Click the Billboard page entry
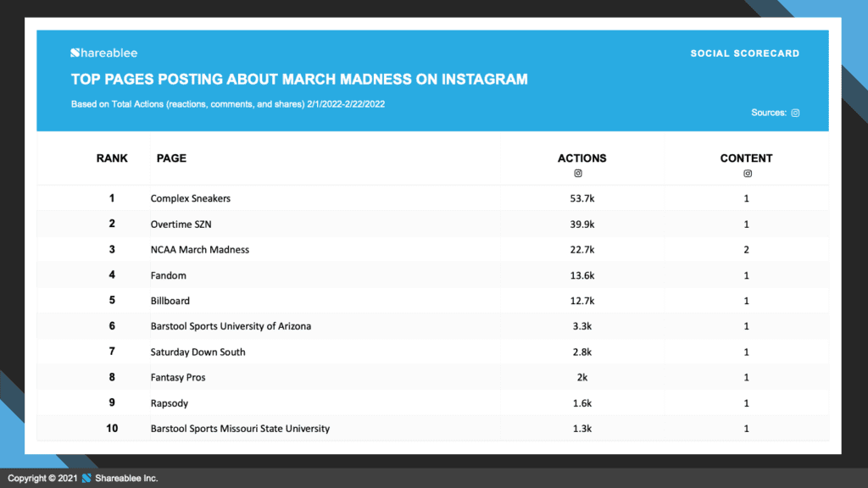The width and height of the screenshot is (868, 488). (x=170, y=301)
